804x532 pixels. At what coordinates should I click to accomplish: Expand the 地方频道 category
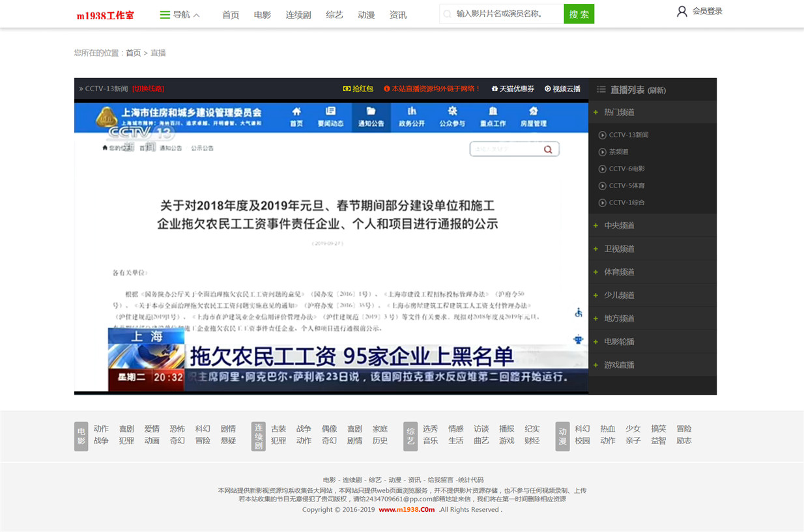[652, 318]
